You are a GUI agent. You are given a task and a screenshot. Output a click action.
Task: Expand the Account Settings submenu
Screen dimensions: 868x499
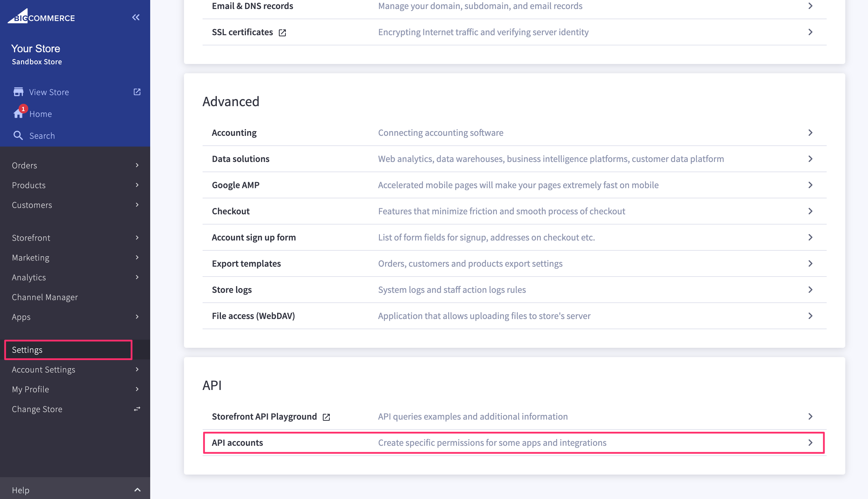click(137, 369)
